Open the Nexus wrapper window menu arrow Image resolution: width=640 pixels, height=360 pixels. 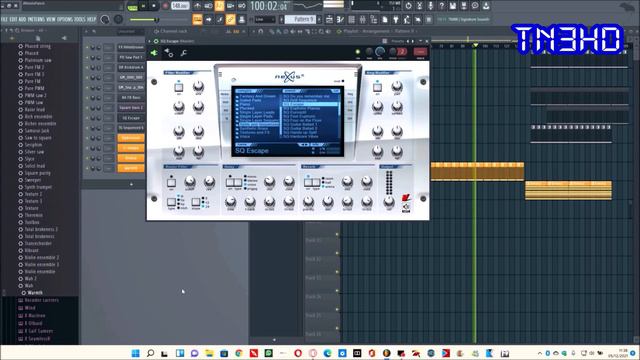150,41
